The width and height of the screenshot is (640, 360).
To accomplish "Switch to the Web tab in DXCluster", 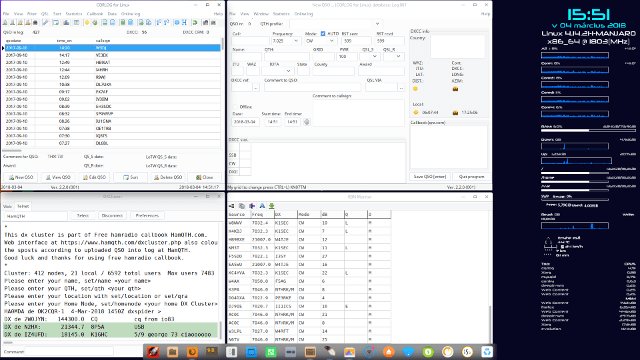I will pos(7,207).
